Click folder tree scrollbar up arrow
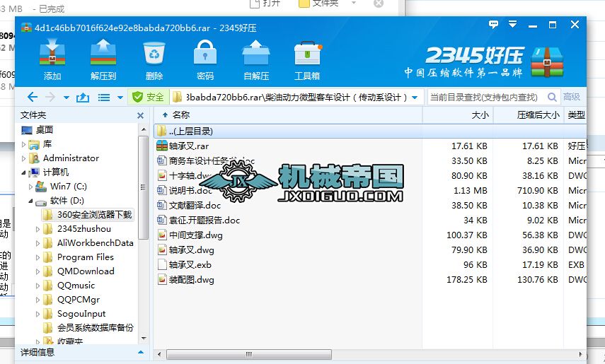The image size is (605, 364). pyautogui.click(x=144, y=129)
